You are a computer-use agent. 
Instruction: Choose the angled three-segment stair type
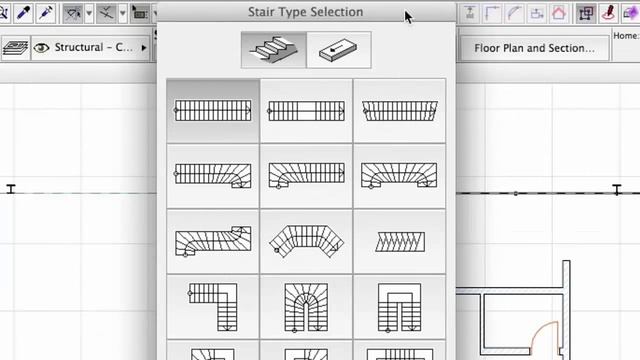[x=306, y=241]
